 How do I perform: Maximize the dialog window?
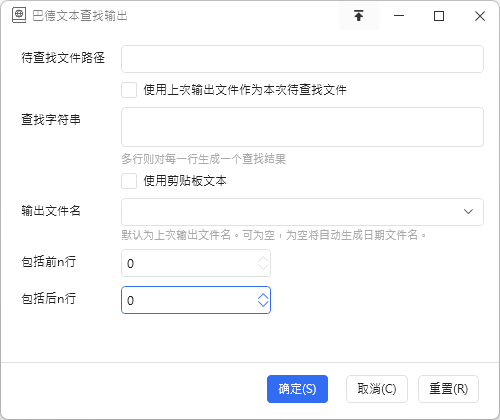click(439, 16)
